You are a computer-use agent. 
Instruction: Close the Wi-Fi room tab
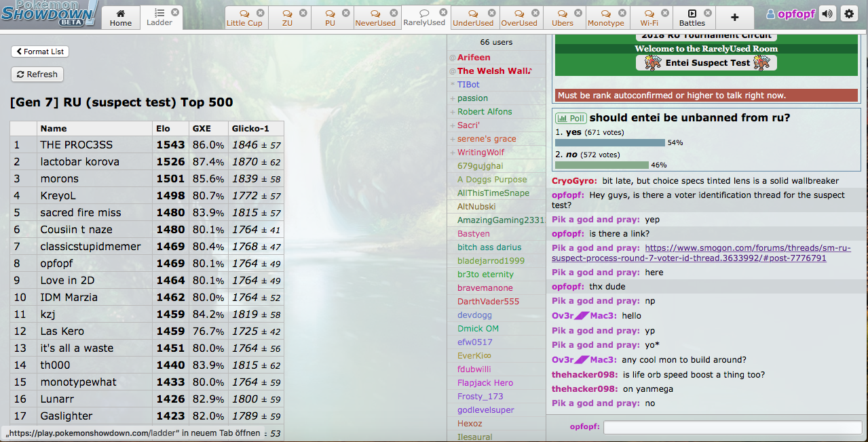point(666,12)
